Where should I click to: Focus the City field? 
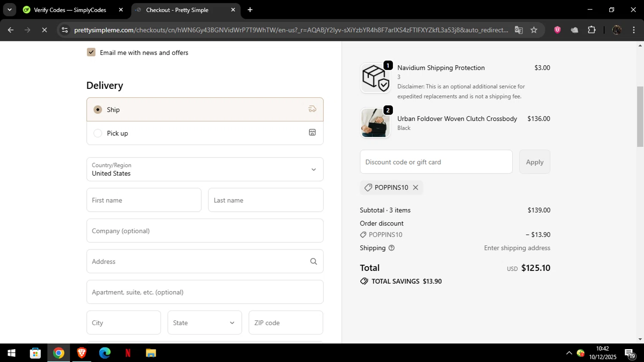coord(124,322)
